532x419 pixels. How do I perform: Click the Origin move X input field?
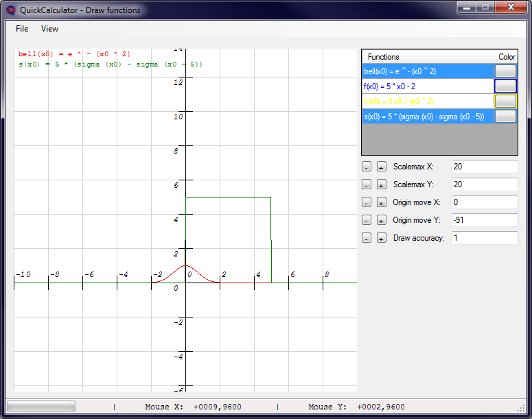485,202
